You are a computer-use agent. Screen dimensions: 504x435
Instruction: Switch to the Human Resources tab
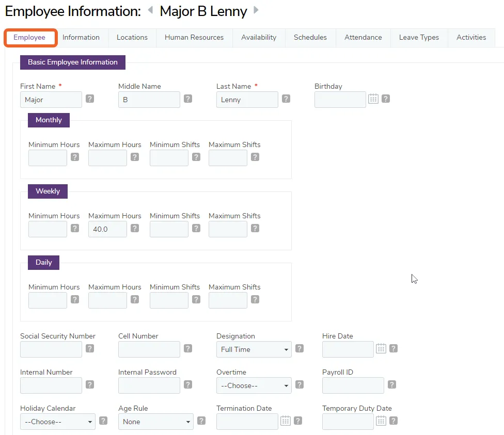tap(194, 38)
